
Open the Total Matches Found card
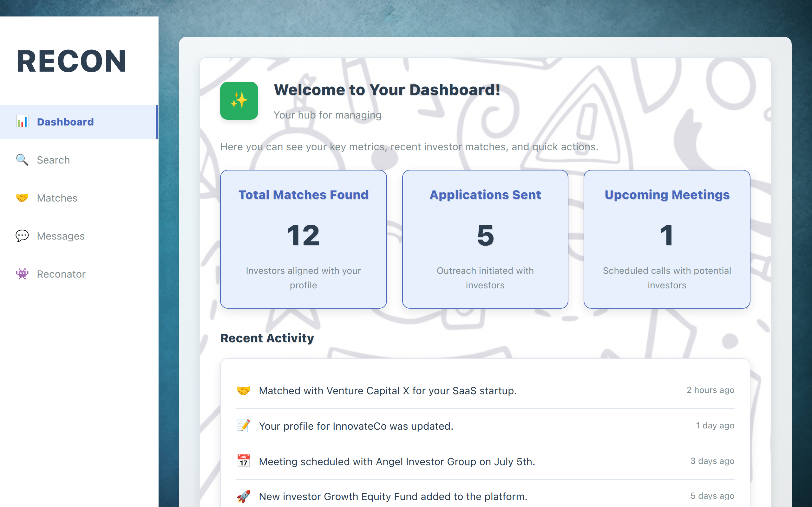click(303, 239)
